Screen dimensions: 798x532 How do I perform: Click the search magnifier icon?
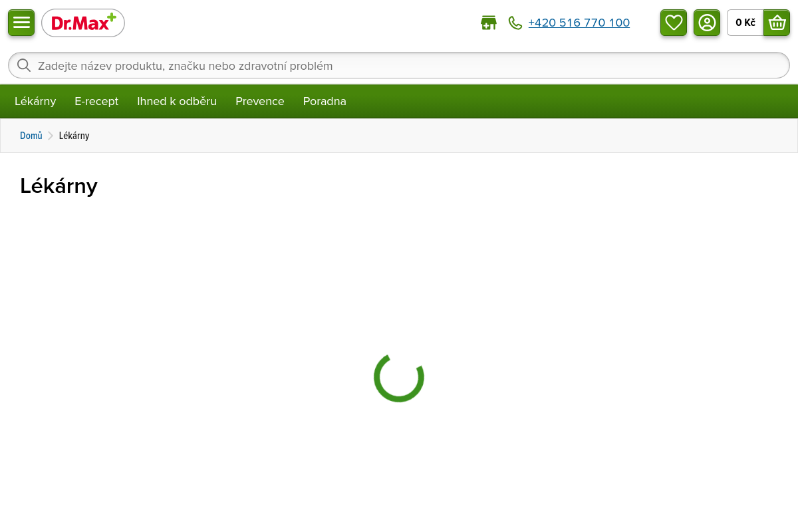(24, 65)
